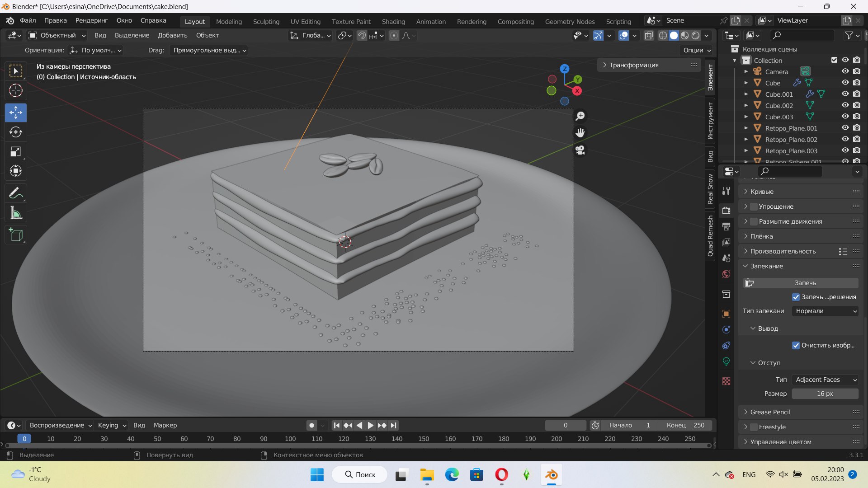868x488 pixels.
Task: Select the Transform tool
Action: [x=16, y=171]
